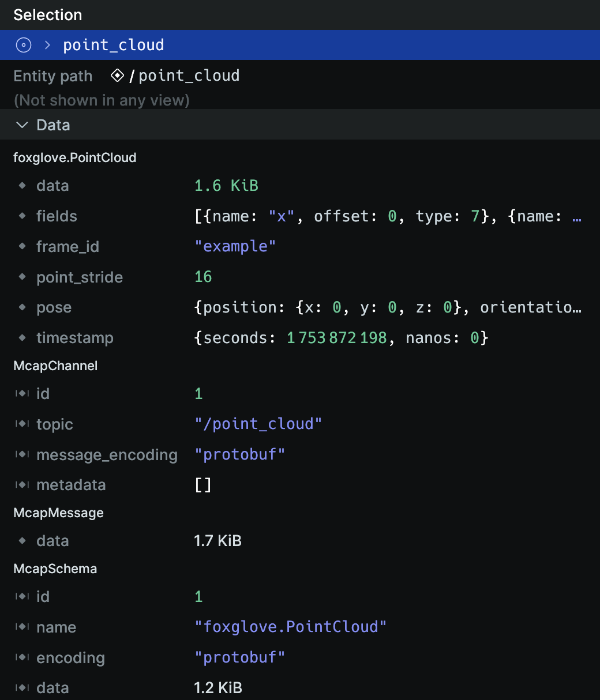Image resolution: width=600 pixels, height=700 pixels.
Task: Click the static icon beside topic
Action: [22, 424]
